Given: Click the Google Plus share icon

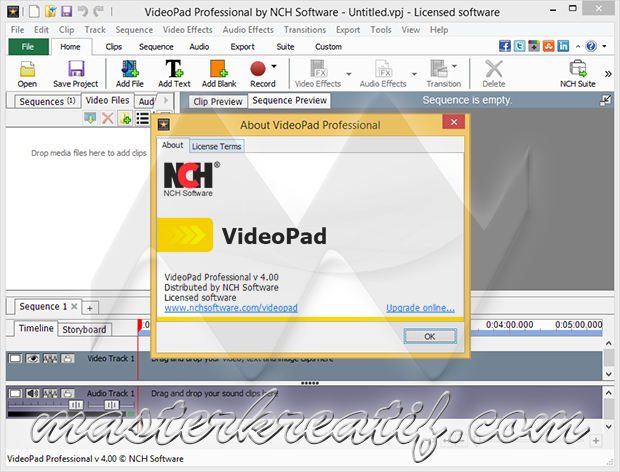Looking at the screenshot, I should click(534, 46).
